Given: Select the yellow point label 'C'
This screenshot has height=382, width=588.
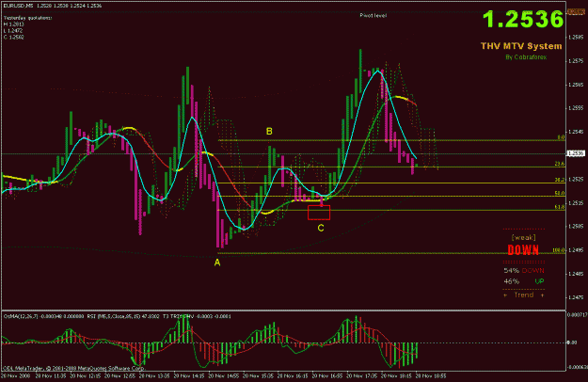Looking at the screenshot, I should tap(321, 228).
